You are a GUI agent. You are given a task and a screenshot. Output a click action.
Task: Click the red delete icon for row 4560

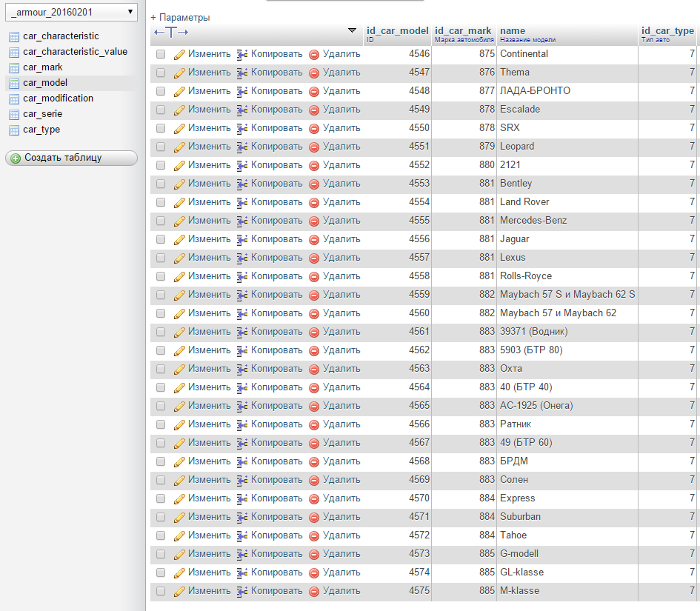[x=314, y=314]
